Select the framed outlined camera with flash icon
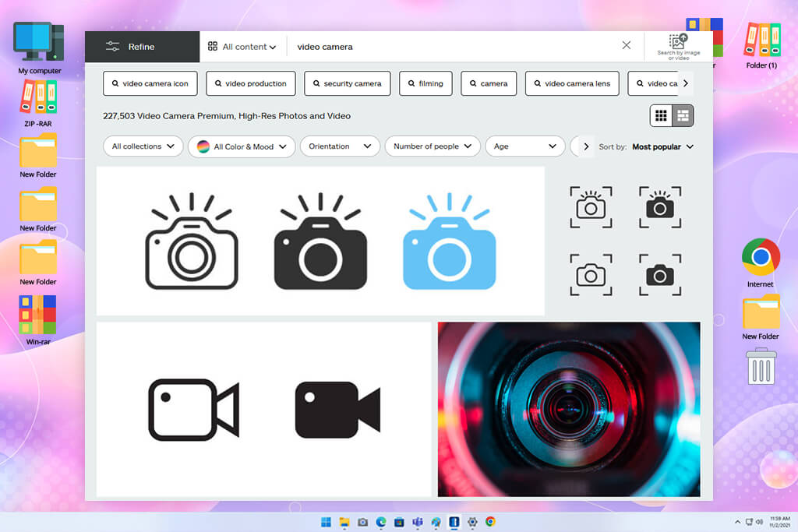This screenshot has height=532, width=798. 591,207
